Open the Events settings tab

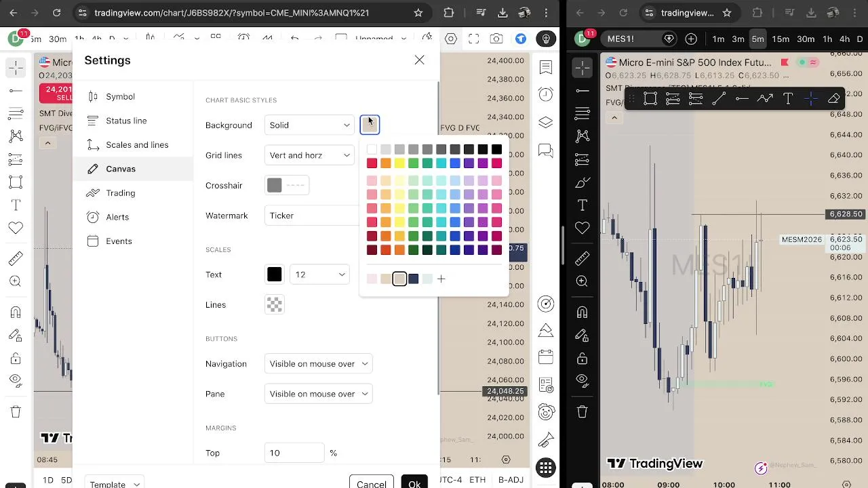(133, 241)
